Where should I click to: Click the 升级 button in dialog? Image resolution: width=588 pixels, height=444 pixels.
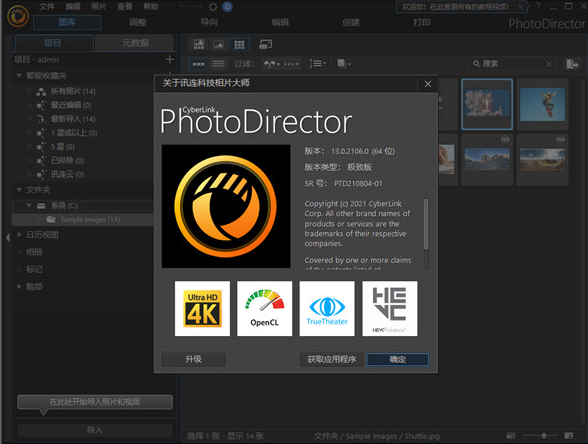click(194, 359)
